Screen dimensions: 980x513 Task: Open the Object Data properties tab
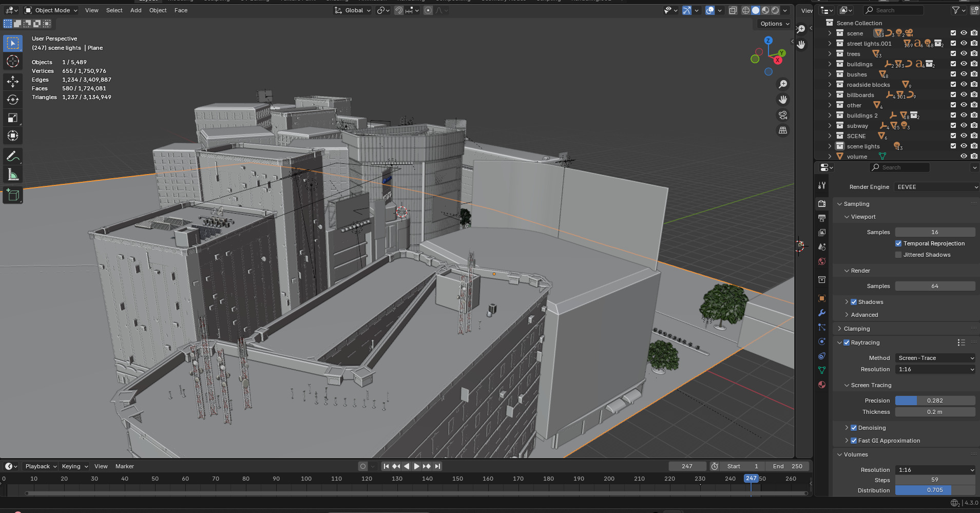822,370
